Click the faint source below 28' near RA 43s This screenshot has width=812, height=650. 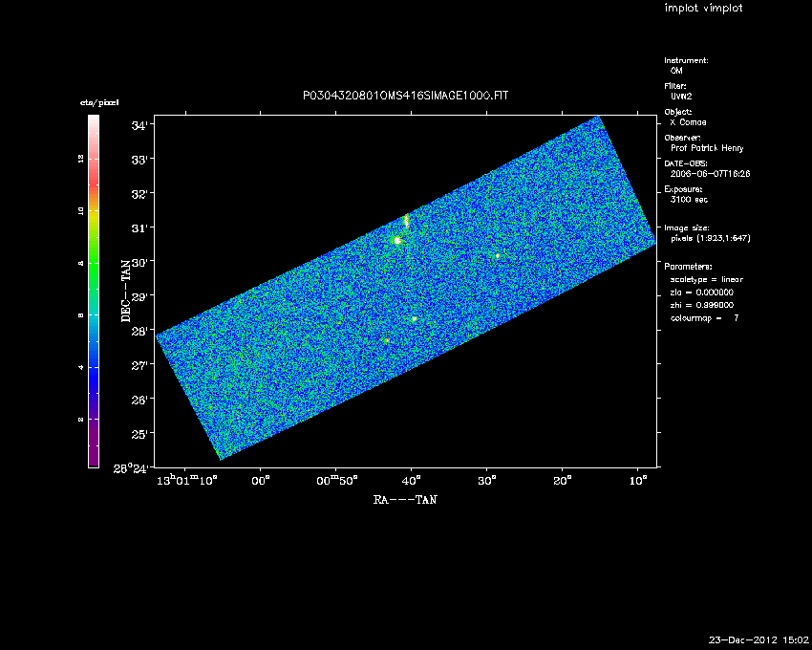coord(387,340)
